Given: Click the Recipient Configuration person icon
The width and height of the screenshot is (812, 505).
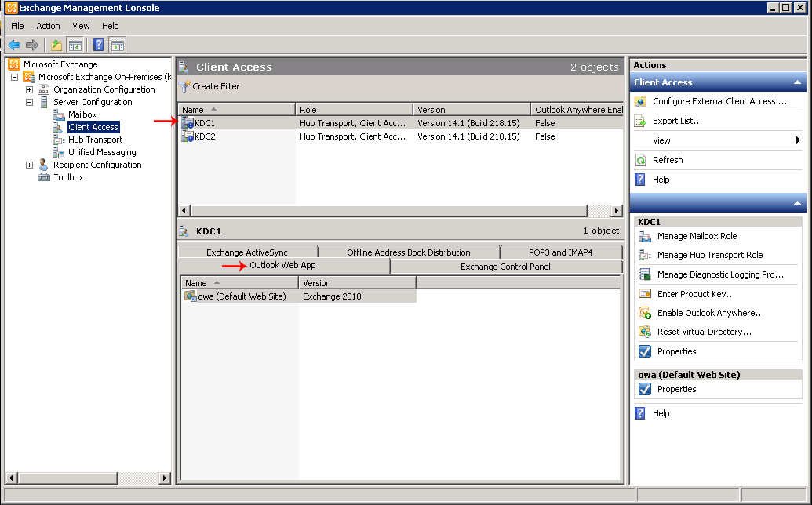Looking at the screenshot, I should tap(44, 165).
